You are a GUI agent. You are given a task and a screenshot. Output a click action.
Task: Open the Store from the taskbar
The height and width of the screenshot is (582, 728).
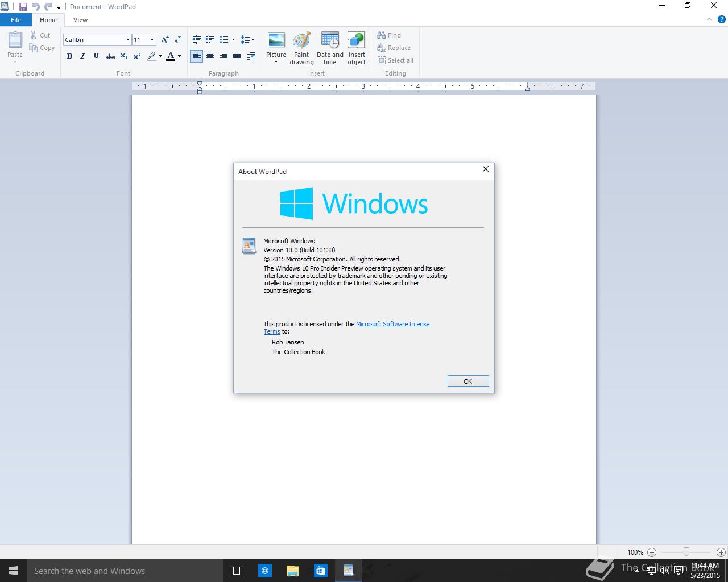(x=320, y=571)
